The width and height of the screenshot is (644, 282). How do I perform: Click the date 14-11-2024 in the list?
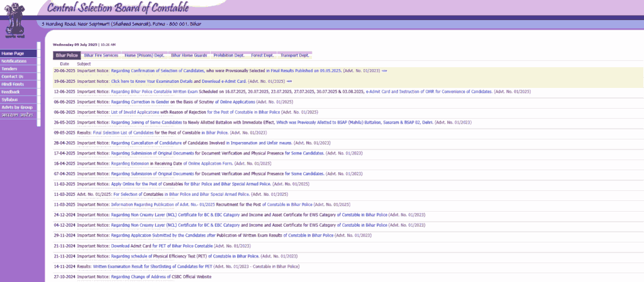[x=65, y=266]
